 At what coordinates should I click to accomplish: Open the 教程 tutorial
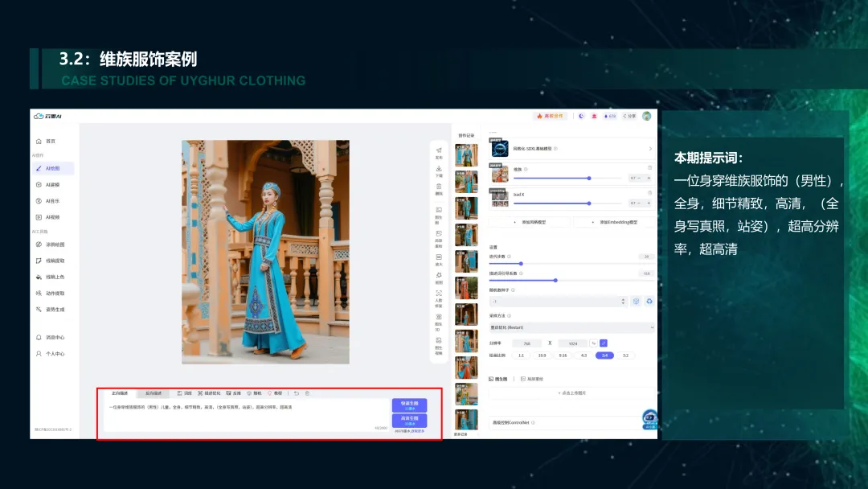pyautogui.click(x=275, y=393)
